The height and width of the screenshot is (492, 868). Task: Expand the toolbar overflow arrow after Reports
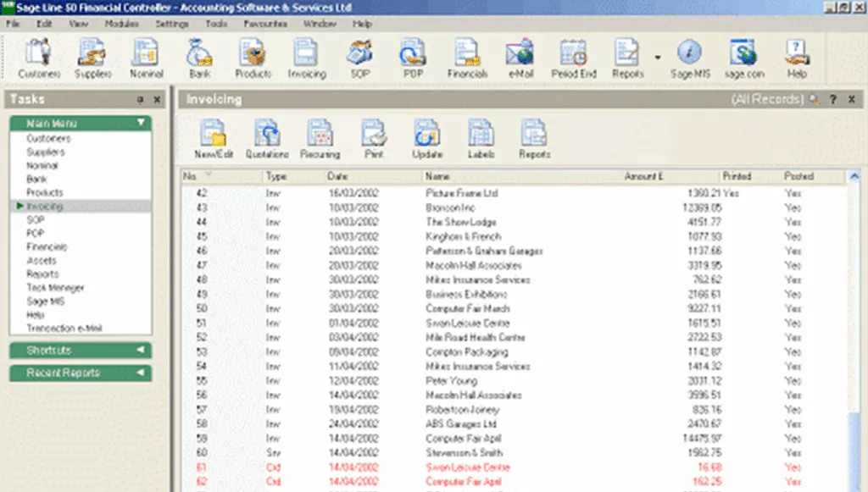[x=658, y=58]
